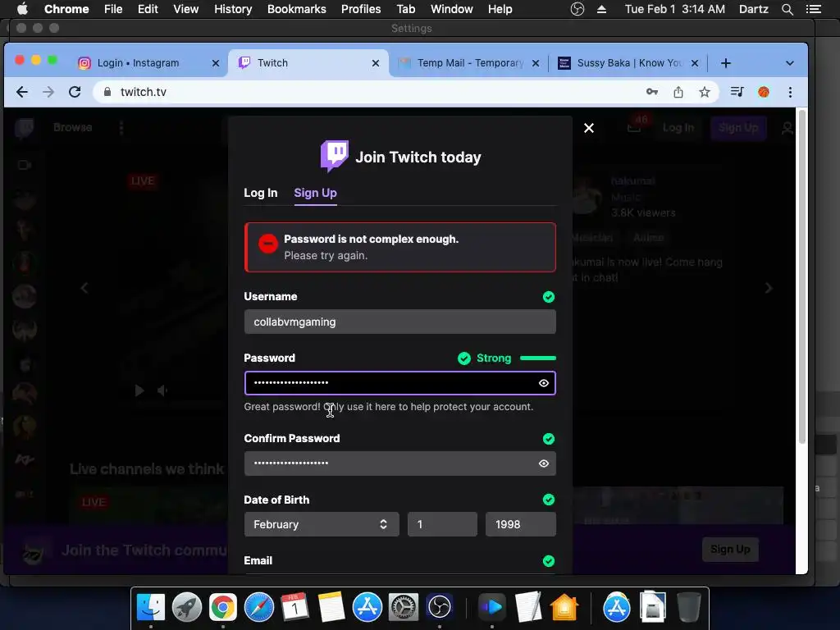This screenshot has width=840, height=630.
Task: Open the Trash in the Dock
Action: 689,607
